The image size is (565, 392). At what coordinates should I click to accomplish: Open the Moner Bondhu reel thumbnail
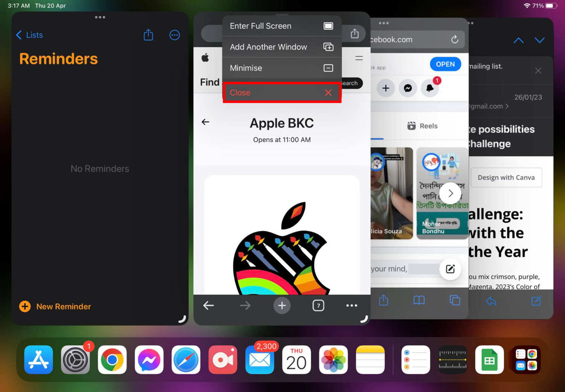pos(442,193)
